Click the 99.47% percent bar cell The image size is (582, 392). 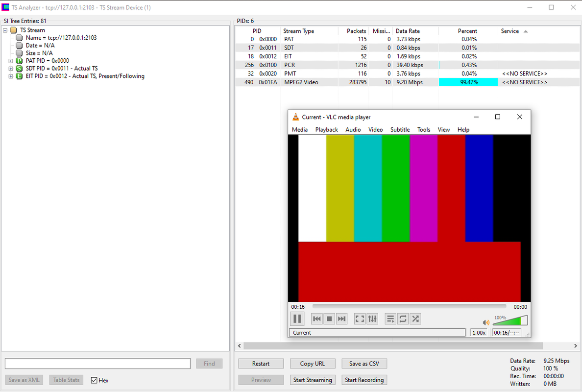pyautogui.click(x=468, y=82)
